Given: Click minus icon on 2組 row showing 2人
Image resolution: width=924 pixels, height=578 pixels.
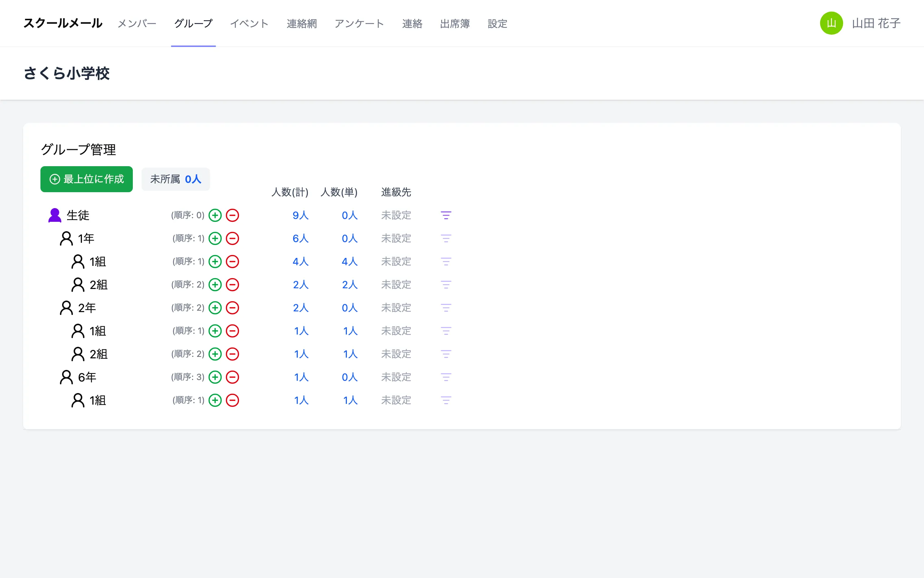Looking at the screenshot, I should 232,285.
